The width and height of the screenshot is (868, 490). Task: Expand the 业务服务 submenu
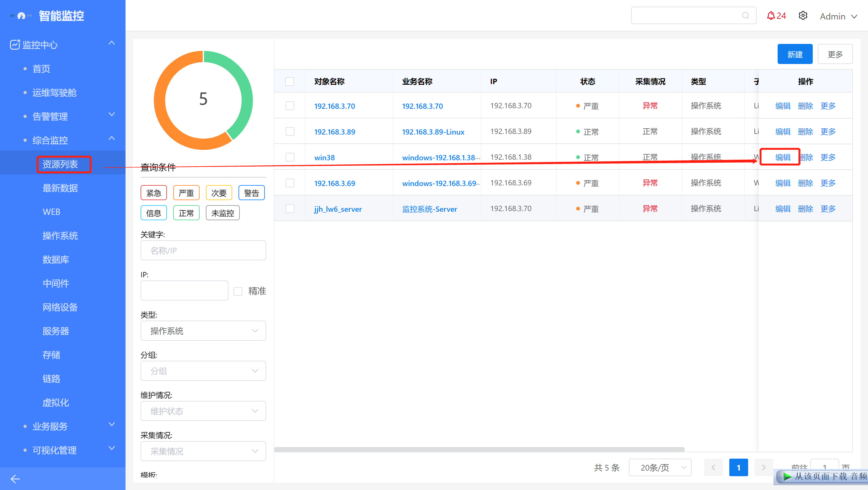coord(112,424)
